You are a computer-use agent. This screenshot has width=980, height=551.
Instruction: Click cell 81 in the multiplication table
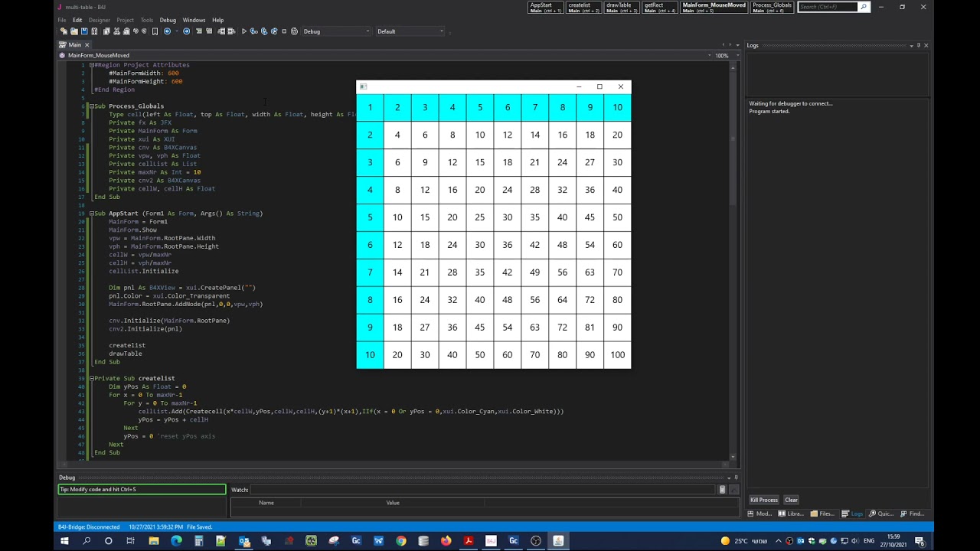[x=590, y=328]
